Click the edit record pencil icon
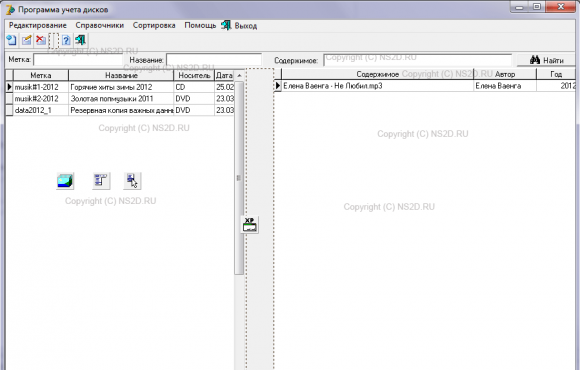This screenshot has height=370, width=580. pyautogui.click(x=27, y=40)
